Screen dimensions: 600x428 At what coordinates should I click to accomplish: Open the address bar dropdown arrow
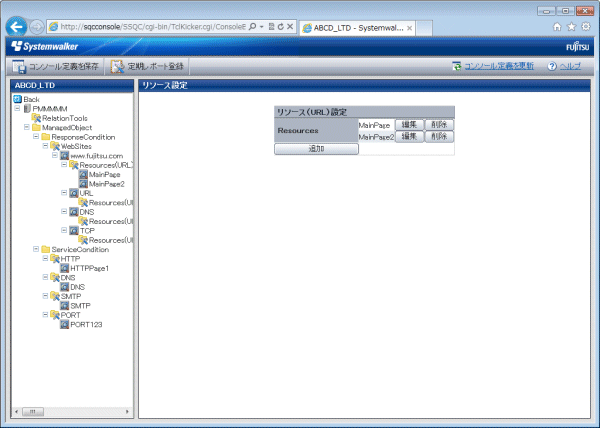click(262, 27)
